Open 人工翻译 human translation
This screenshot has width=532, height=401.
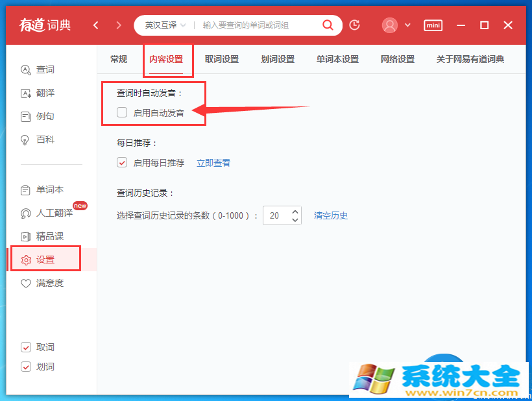coord(53,213)
